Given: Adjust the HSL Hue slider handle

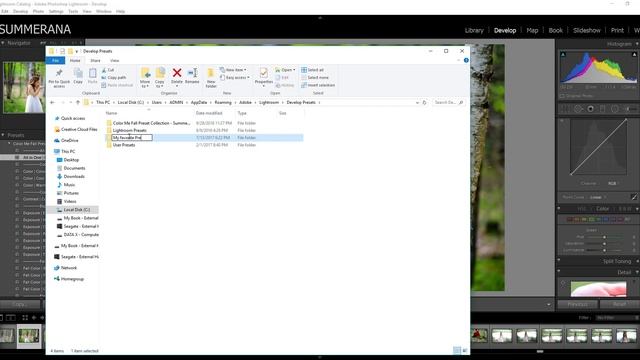Looking at the screenshot, I should 604,237.
